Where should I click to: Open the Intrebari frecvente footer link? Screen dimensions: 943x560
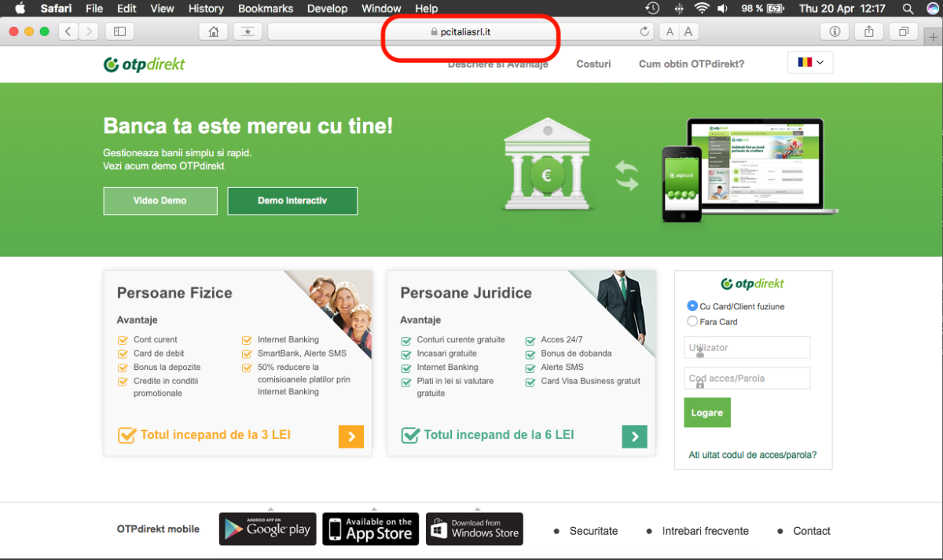(706, 531)
